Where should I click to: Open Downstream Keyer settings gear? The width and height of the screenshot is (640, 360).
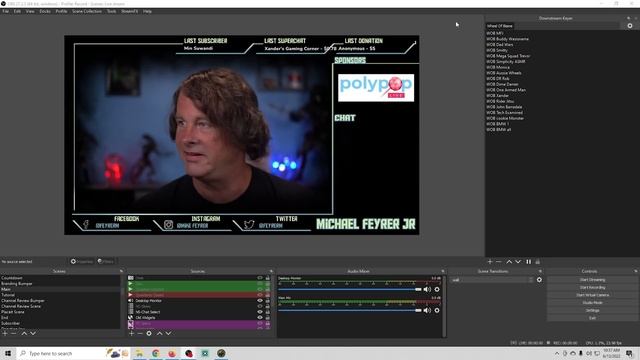tap(630, 26)
